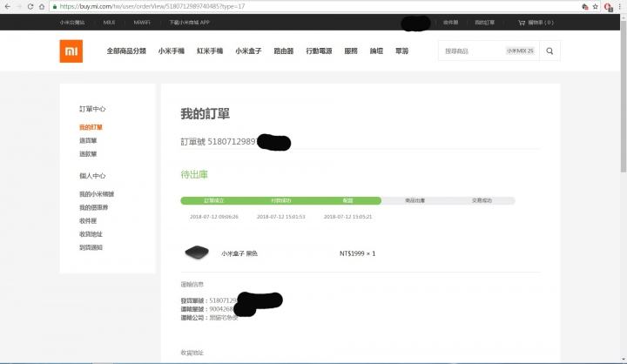Click the 個人中心 sidebar heading

(92, 176)
